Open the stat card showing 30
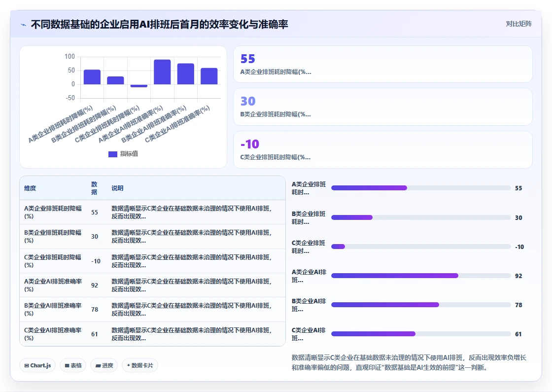Image resolution: width=552 pixels, height=392 pixels. 382,107
